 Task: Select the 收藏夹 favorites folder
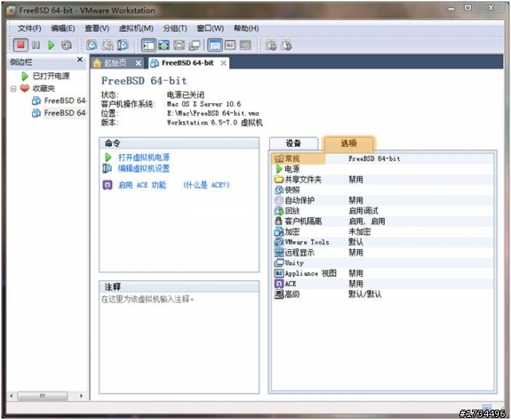[x=44, y=89]
